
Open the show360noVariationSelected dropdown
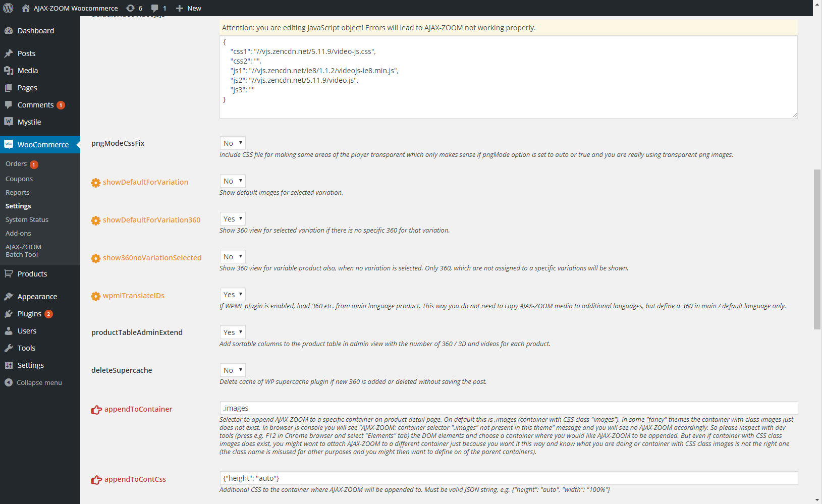[x=233, y=256]
